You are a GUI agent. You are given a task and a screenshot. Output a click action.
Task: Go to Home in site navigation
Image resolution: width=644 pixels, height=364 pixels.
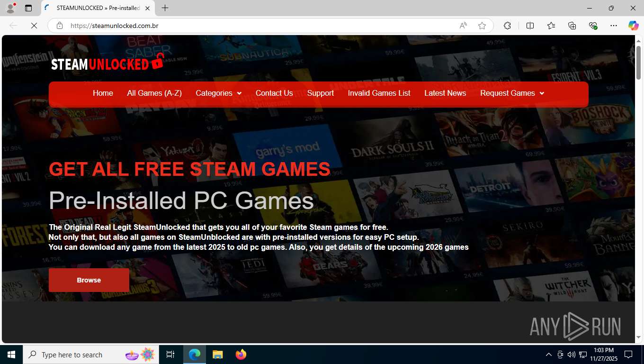(x=103, y=93)
